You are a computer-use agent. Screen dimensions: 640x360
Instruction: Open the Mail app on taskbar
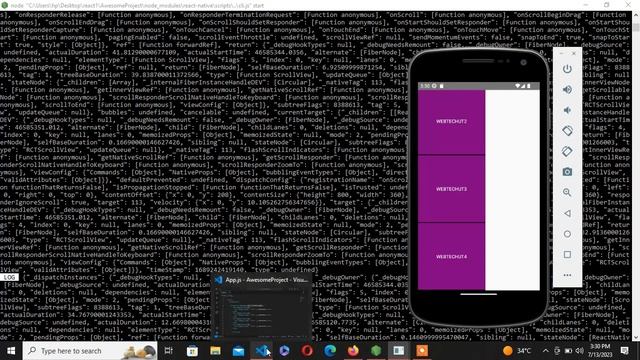point(238,351)
